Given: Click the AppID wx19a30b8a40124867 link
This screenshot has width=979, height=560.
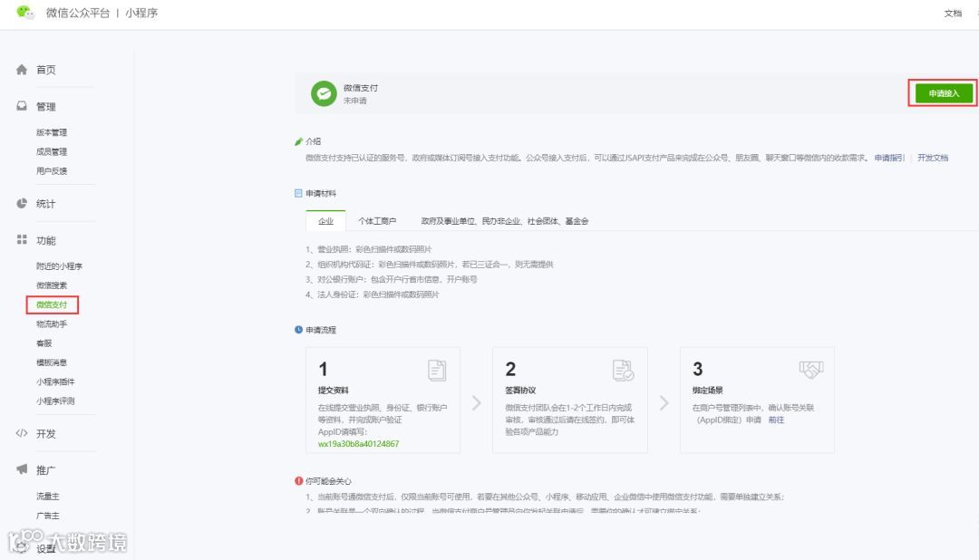Looking at the screenshot, I should click(358, 444).
